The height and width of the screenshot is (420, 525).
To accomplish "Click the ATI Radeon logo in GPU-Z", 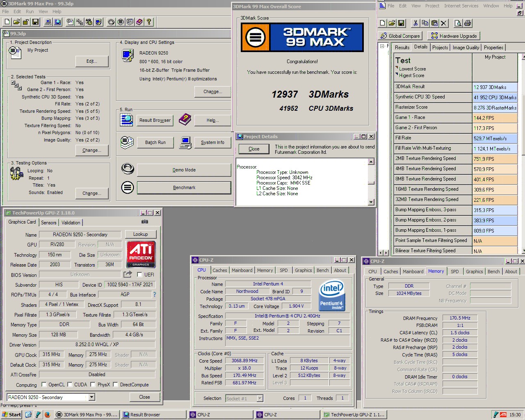I will 140,254.
